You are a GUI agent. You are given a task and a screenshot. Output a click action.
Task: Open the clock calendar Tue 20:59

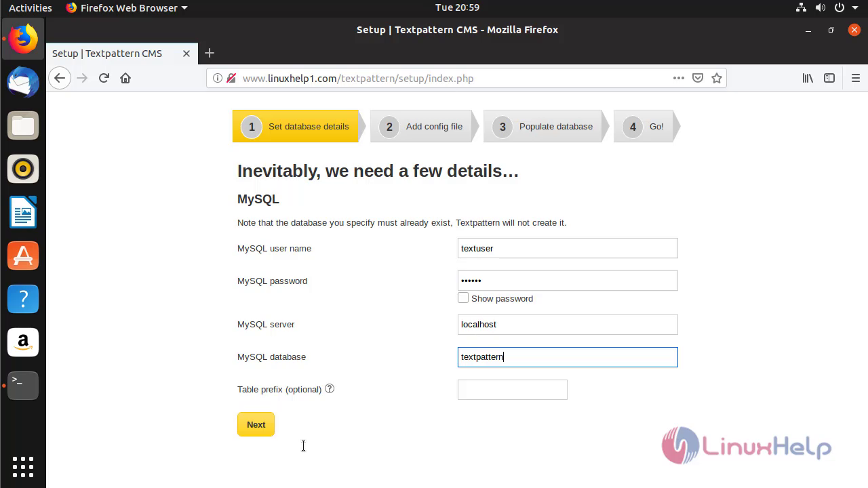click(457, 8)
